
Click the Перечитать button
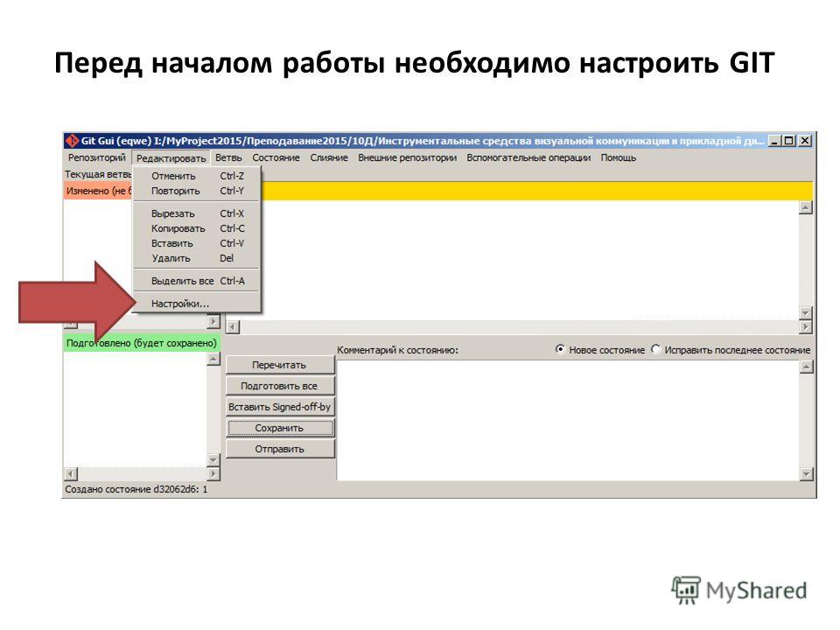(x=280, y=365)
